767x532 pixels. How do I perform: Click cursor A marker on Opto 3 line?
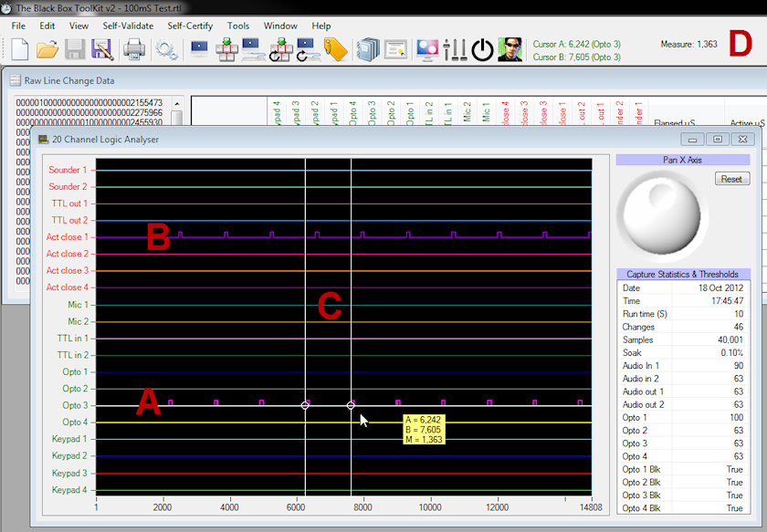coord(305,405)
